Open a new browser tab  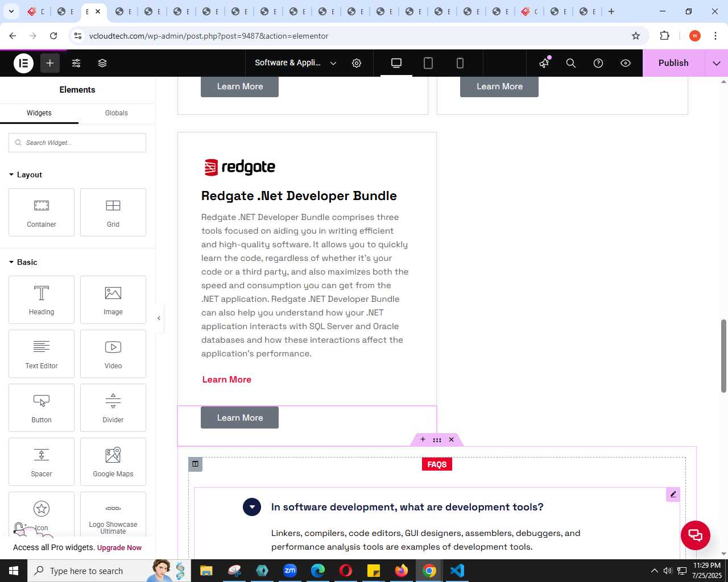point(611,11)
